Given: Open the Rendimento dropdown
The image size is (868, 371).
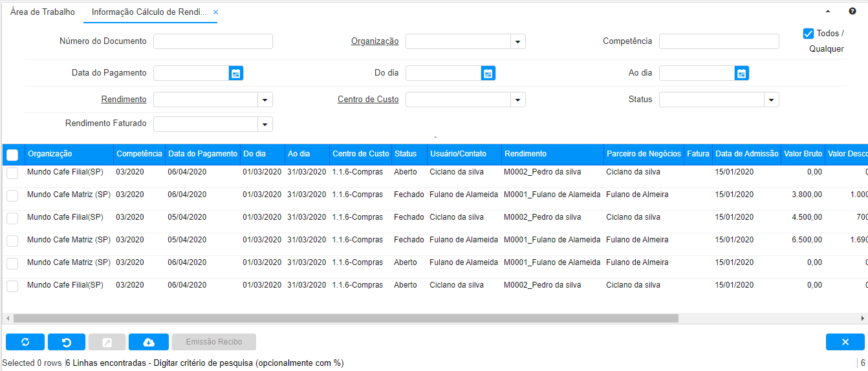Looking at the screenshot, I should pyautogui.click(x=265, y=100).
